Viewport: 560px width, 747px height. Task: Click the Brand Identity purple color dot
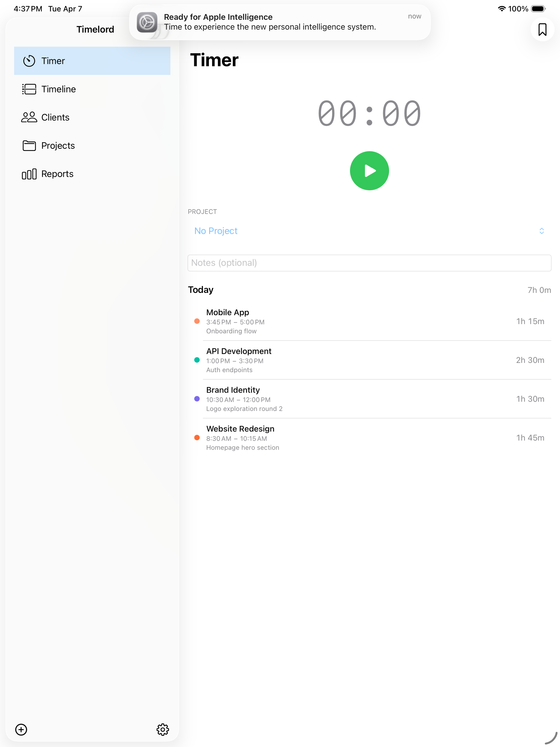click(197, 399)
